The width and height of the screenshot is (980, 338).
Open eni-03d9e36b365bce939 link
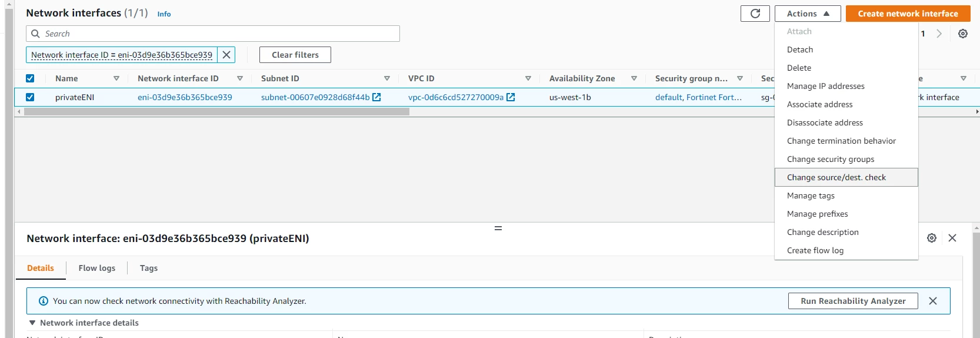point(185,97)
